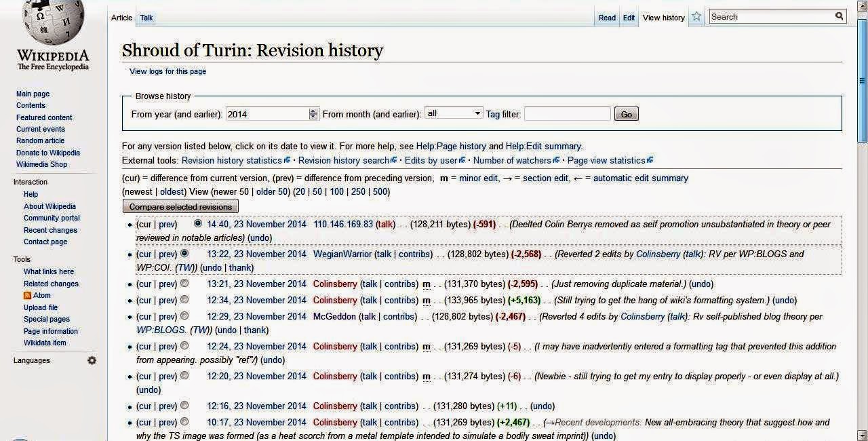Select radio for 13:21 Colinsberry revision

pyautogui.click(x=184, y=283)
